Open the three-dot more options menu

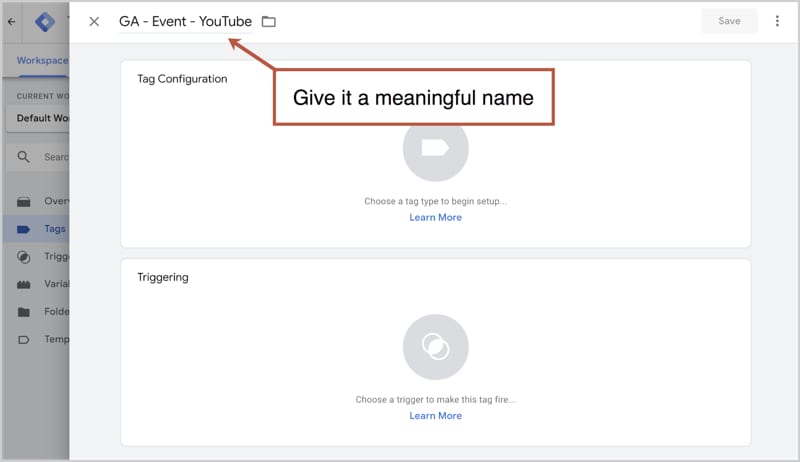click(777, 21)
